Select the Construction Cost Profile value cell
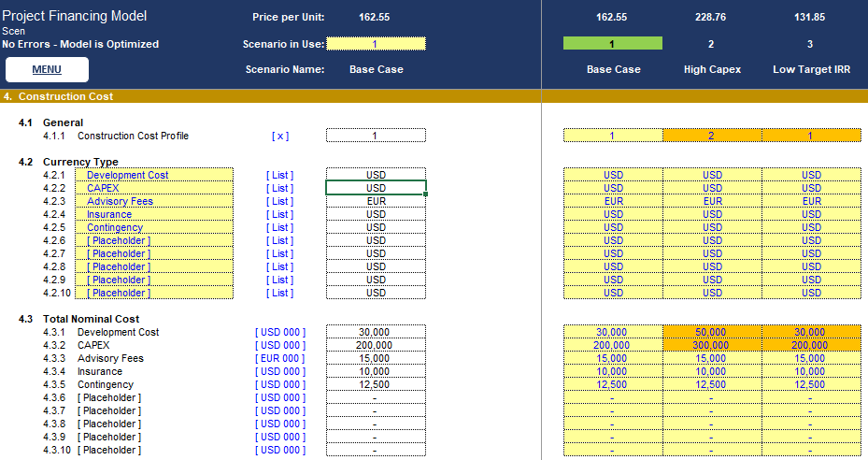Image resolution: width=868 pixels, height=460 pixels. pyautogui.click(x=376, y=136)
